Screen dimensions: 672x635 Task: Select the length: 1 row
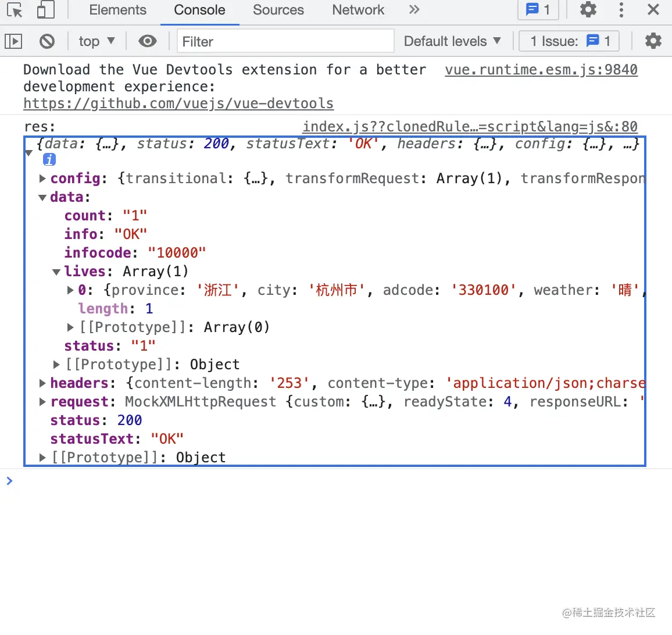(116, 309)
